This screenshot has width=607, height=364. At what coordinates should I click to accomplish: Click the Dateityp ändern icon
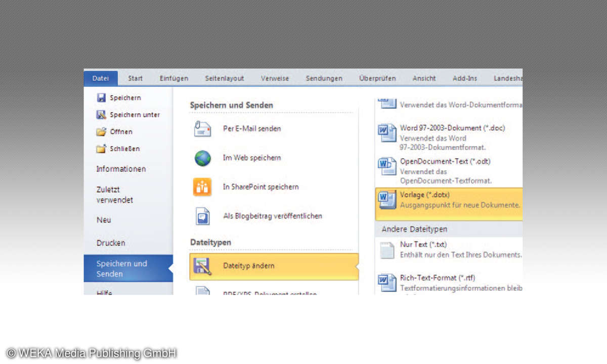coord(202,266)
